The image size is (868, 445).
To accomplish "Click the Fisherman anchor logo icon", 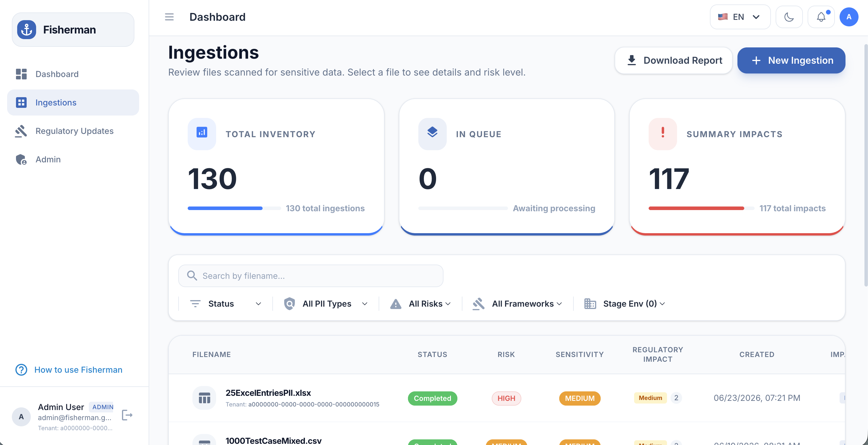I will click(x=27, y=30).
